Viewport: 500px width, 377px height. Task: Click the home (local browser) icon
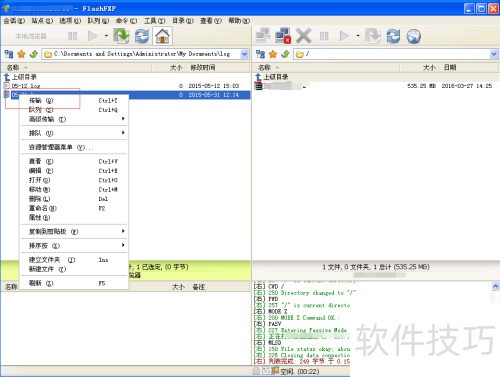click(x=162, y=36)
